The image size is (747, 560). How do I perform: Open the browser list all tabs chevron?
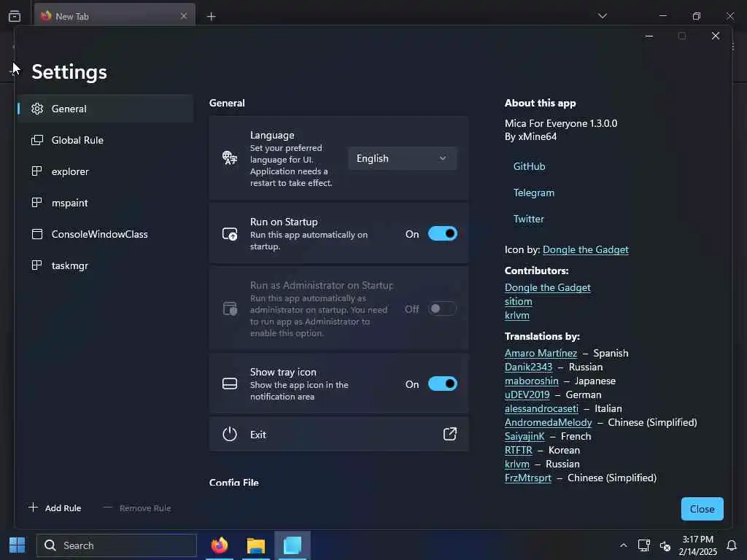pos(603,16)
